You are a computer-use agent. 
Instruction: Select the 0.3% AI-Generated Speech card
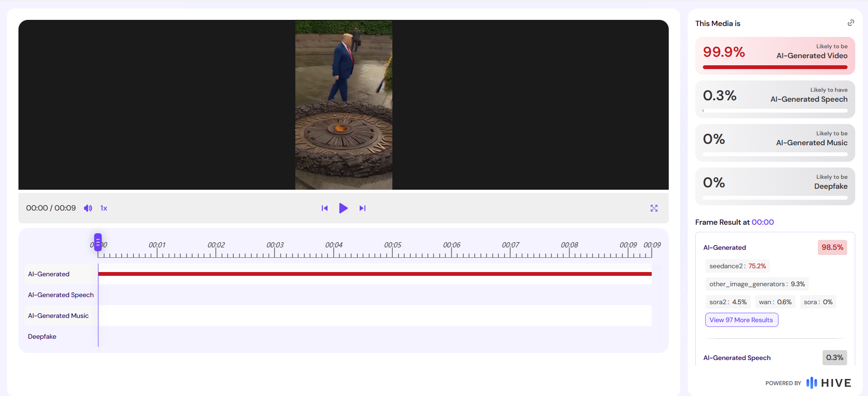775,99
